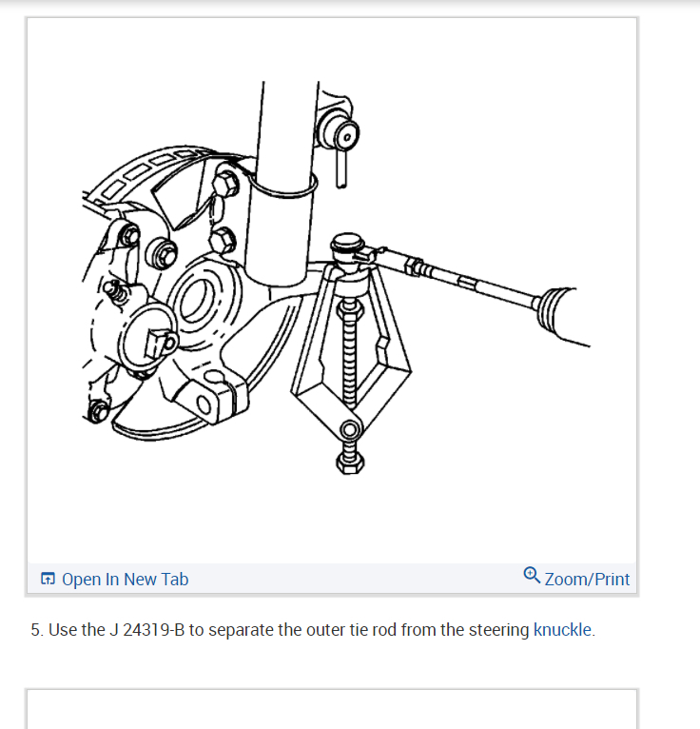This screenshot has height=729, width=700.
Task: Select the Zoom/Print text link
Action: coord(587,580)
